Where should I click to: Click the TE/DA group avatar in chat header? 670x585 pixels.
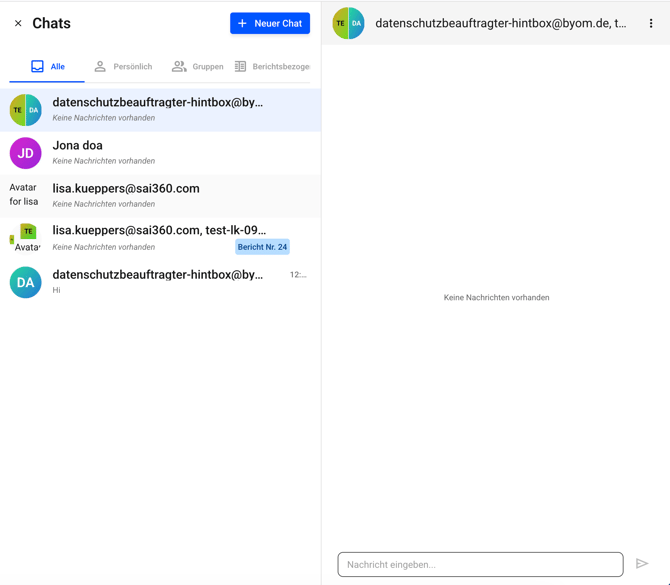348,24
